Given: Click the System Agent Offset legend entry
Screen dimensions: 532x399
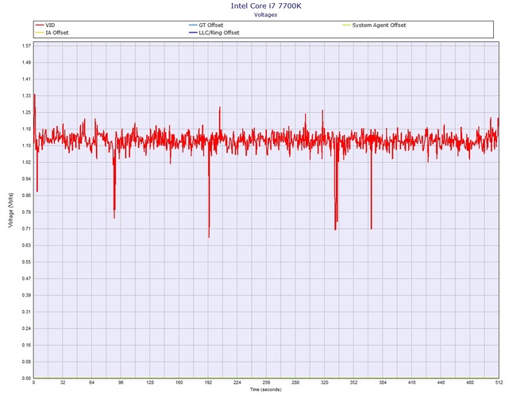Looking at the screenshot, I should (x=374, y=25).
